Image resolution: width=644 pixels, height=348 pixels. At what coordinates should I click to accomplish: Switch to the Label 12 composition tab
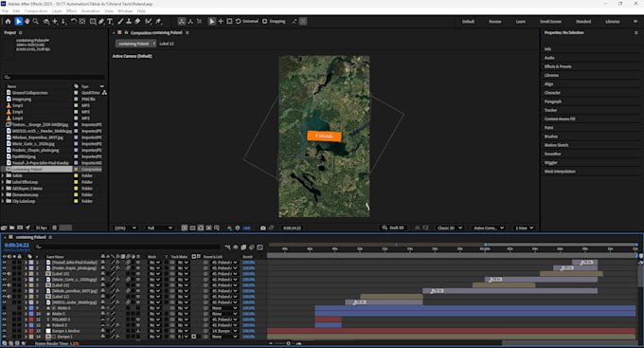click(x=167, y=44)
